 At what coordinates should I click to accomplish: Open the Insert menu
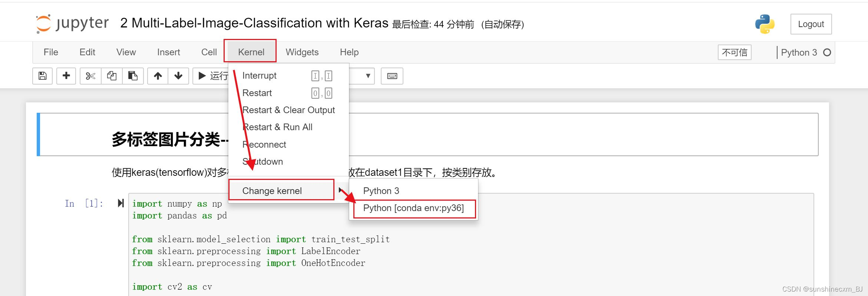169,52
